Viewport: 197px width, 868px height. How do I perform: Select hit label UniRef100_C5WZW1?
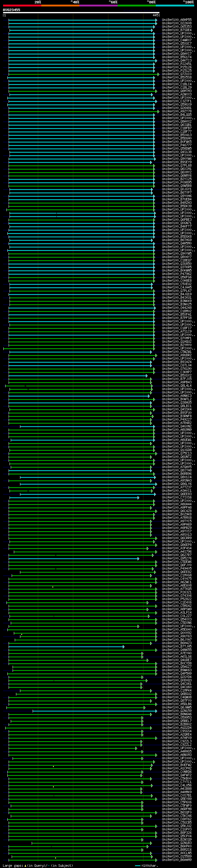177,352
